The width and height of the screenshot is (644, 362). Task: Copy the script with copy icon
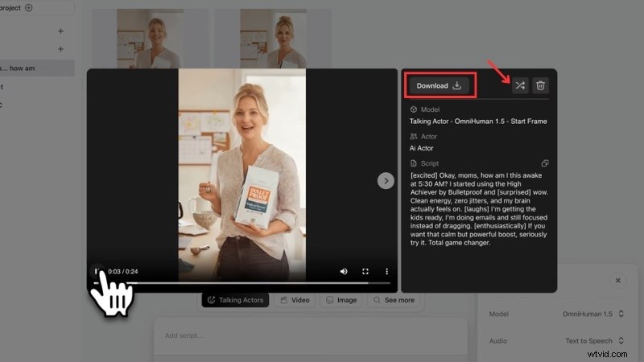(545, 163)
